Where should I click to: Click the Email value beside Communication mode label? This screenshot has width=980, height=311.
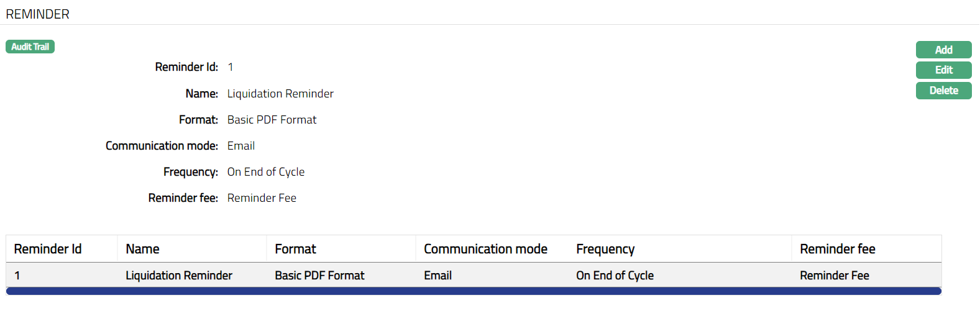pos(241,146)
